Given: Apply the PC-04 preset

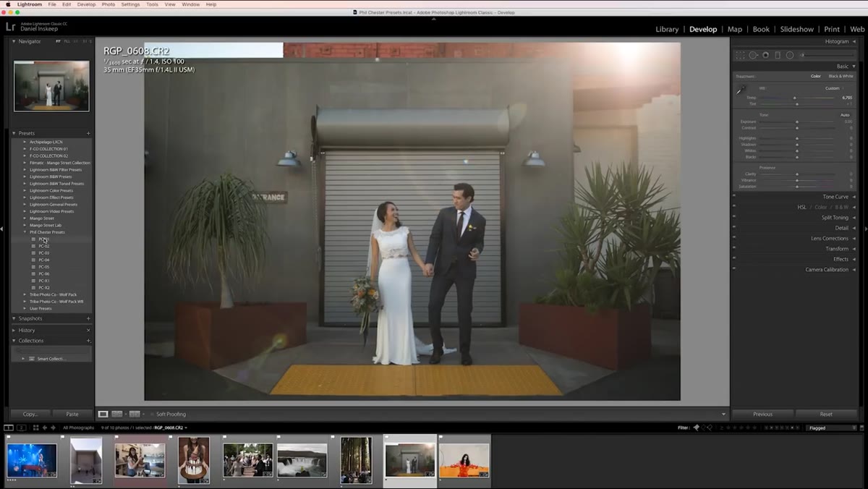Looking at the screenshot, I should pos(44,260).
